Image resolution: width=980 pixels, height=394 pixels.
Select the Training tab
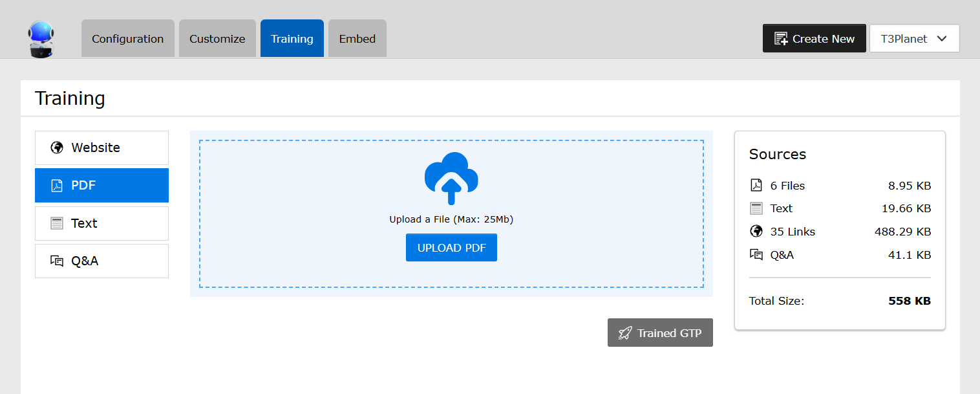pos(292,39)
